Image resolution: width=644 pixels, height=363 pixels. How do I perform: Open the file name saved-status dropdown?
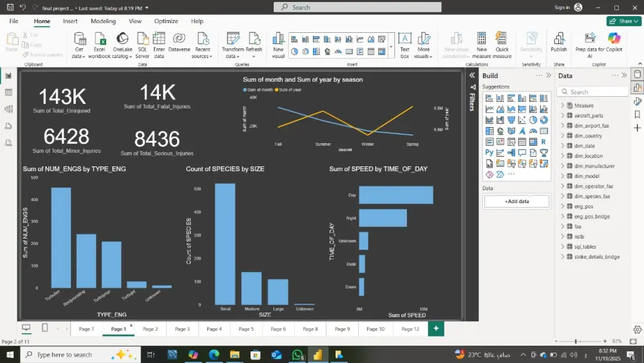coord(147,8)
